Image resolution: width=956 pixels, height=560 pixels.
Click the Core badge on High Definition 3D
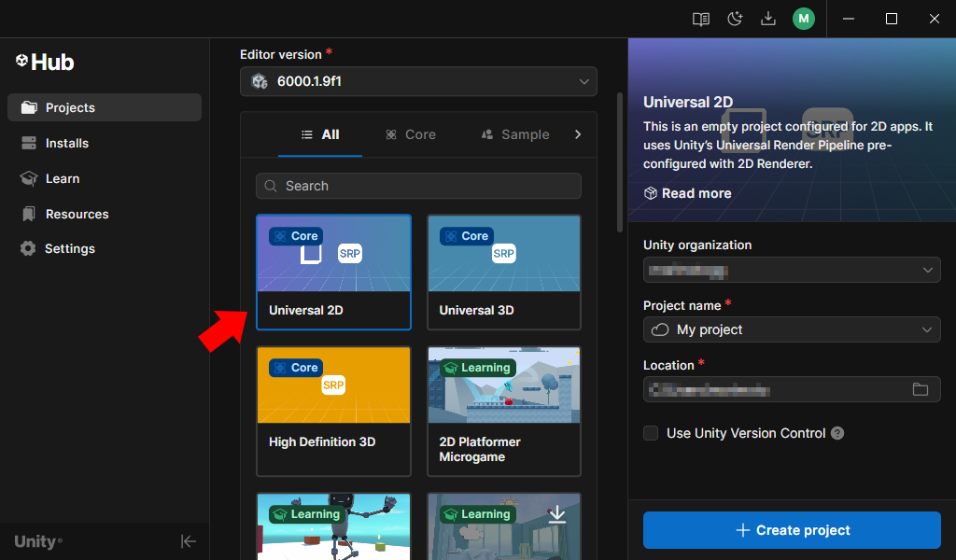[296, 368]
